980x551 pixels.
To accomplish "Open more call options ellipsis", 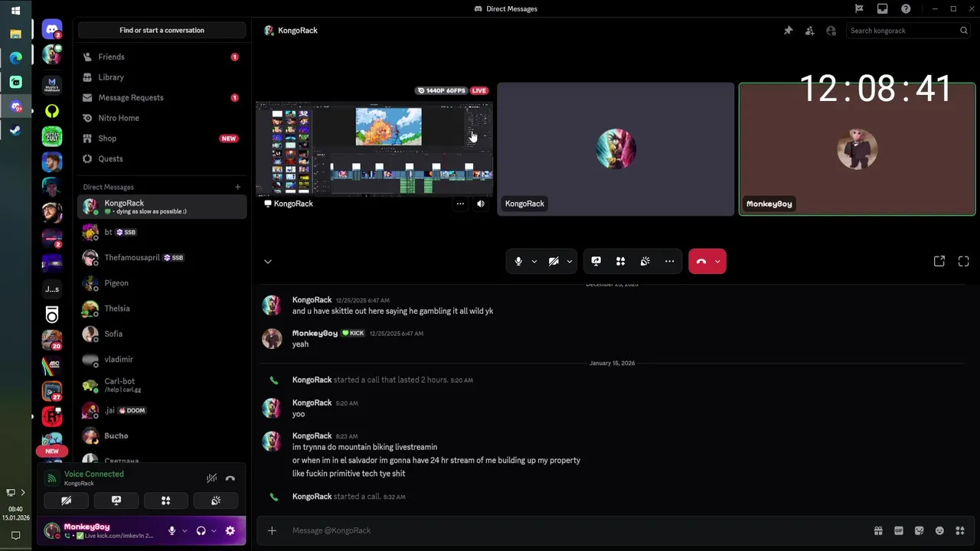I will pos(670,262).
